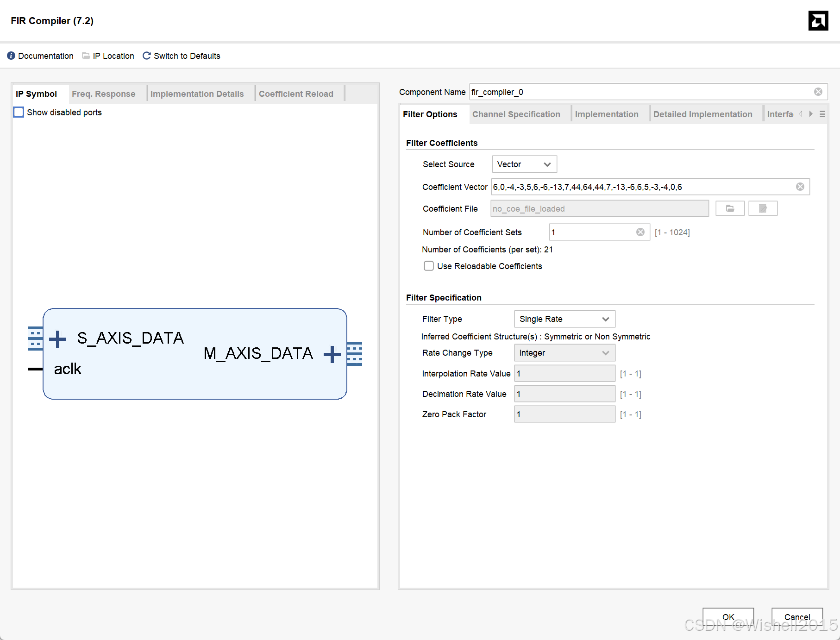The width and height of the screenshot is (840, 640).
Task: Click M_AXIS_DATA bus interface port icon
Action: point(355,354)
